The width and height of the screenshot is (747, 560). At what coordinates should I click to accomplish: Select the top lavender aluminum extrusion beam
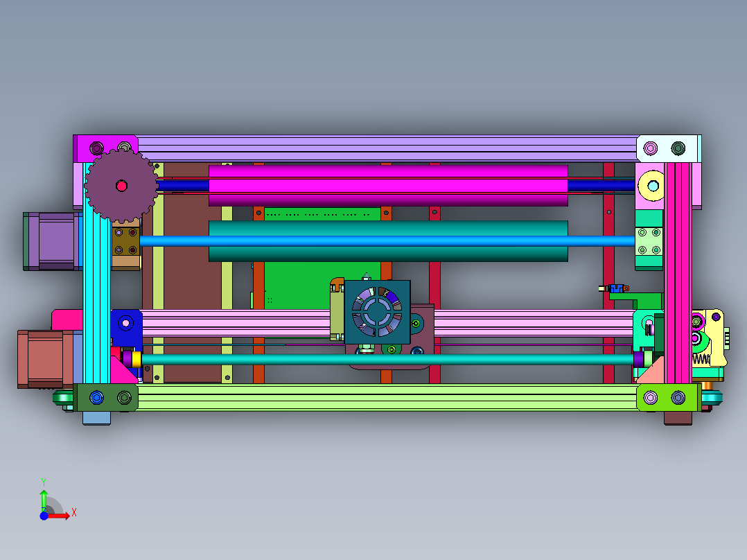pyautogui.click(x=387, y=148)
